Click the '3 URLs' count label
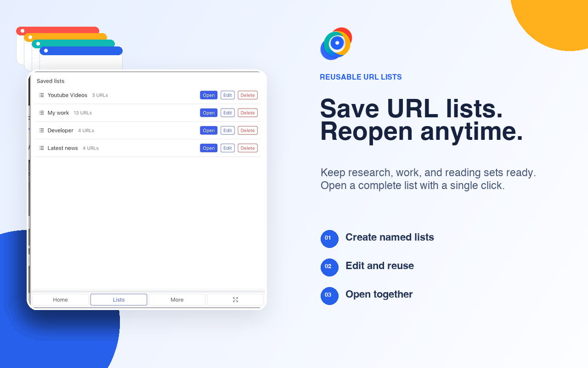Viewport: 588px width, 368px height. point(100,95)
